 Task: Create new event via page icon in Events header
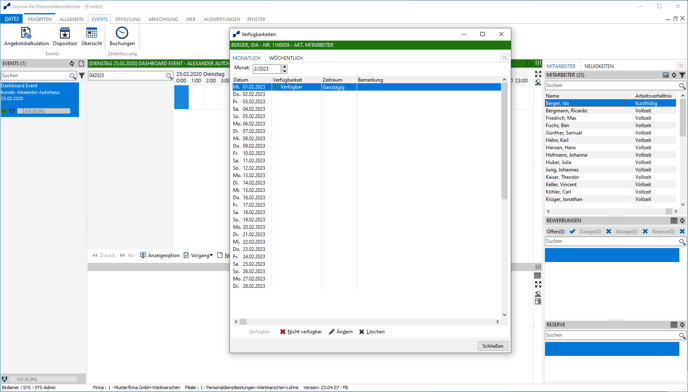click(81, 64)
